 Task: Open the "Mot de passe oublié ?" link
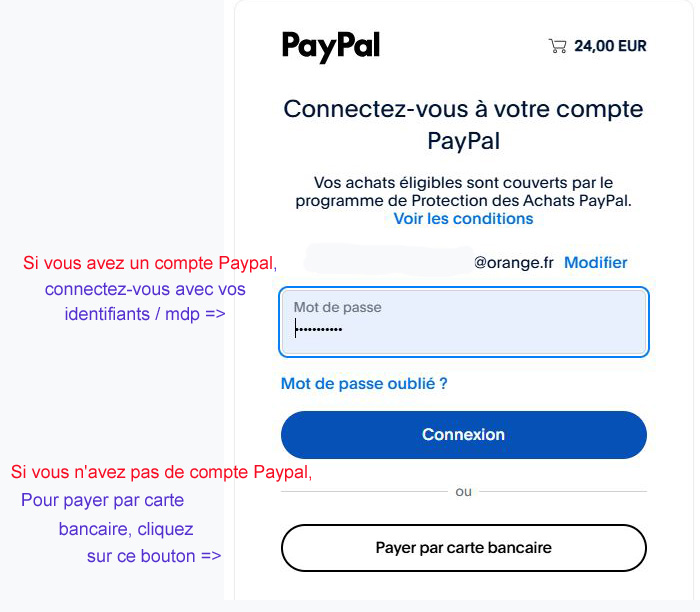364,383
